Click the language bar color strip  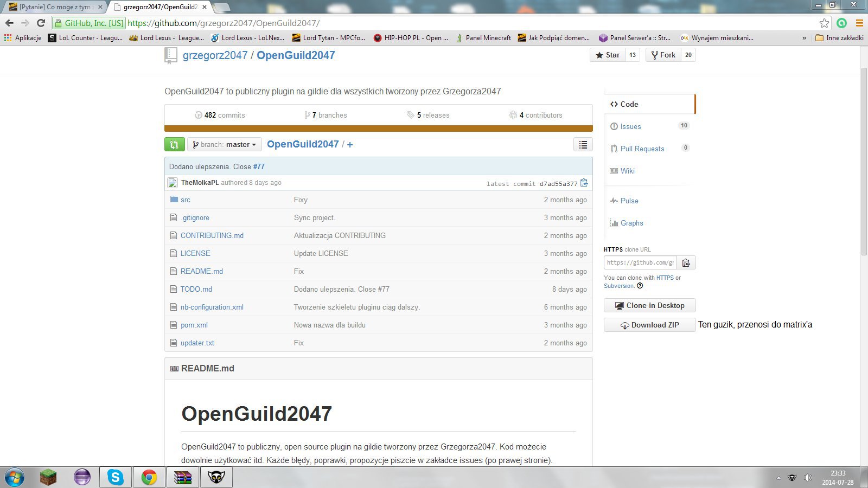click(x=379, y=129)
